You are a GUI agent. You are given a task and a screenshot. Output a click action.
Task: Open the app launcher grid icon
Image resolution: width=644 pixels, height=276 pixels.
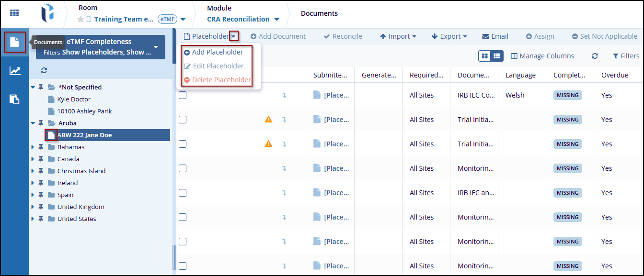(14, 13)
